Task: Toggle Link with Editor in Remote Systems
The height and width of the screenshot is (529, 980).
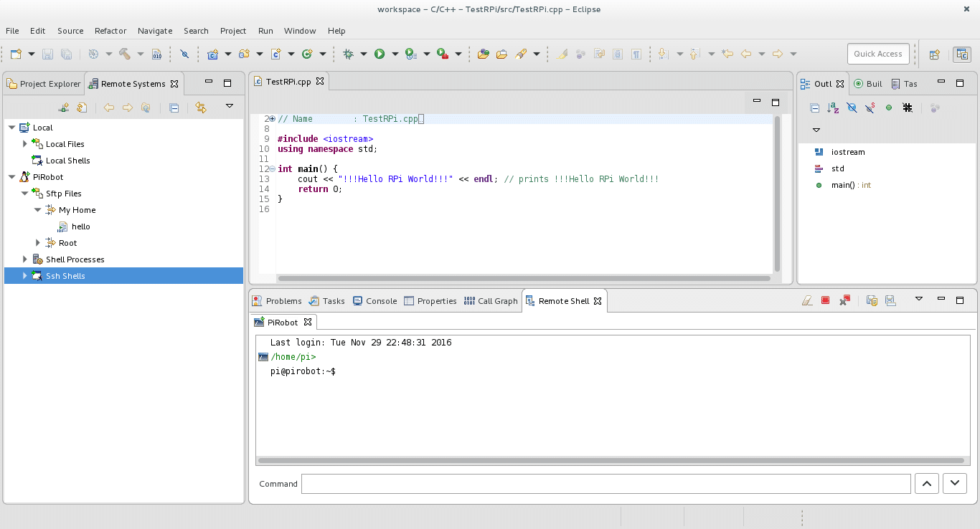Action: 201,108
